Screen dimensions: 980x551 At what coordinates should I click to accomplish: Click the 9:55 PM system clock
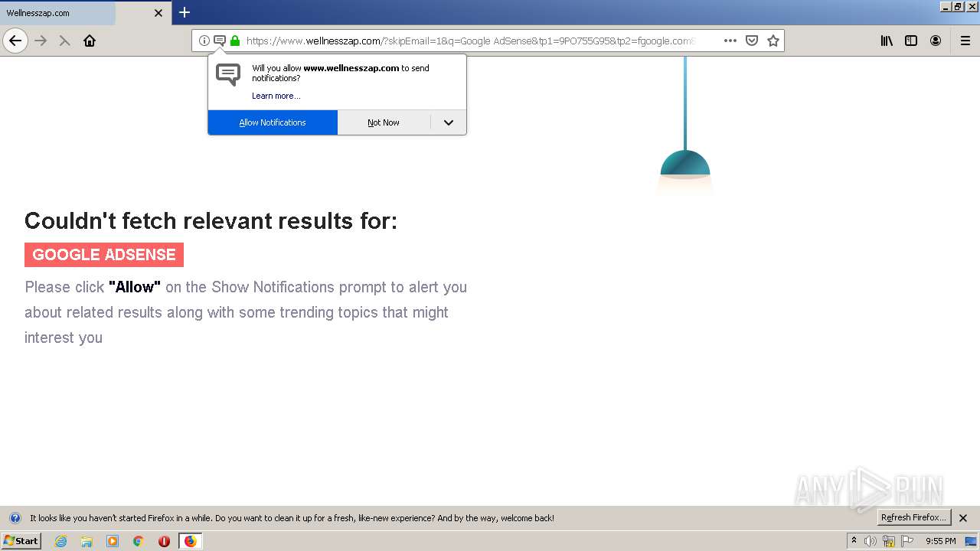[x=940, y=541]
